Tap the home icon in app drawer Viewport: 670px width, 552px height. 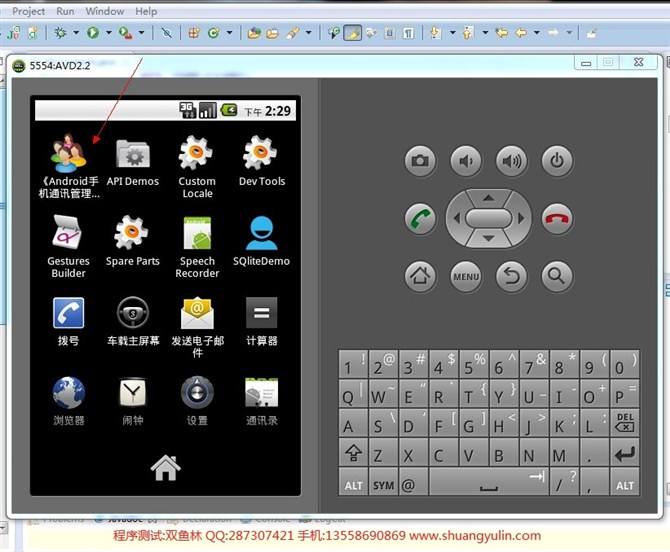[x=166, y=468]
